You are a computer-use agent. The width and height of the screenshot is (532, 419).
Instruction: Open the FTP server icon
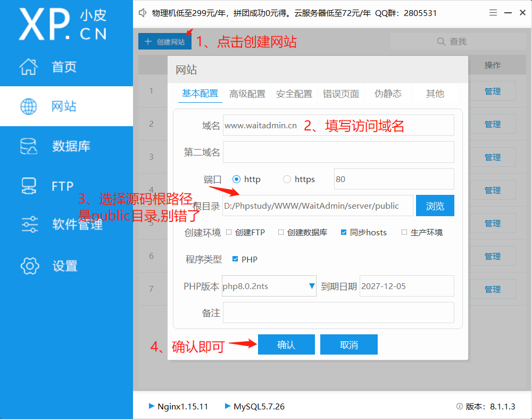point(29,186)
